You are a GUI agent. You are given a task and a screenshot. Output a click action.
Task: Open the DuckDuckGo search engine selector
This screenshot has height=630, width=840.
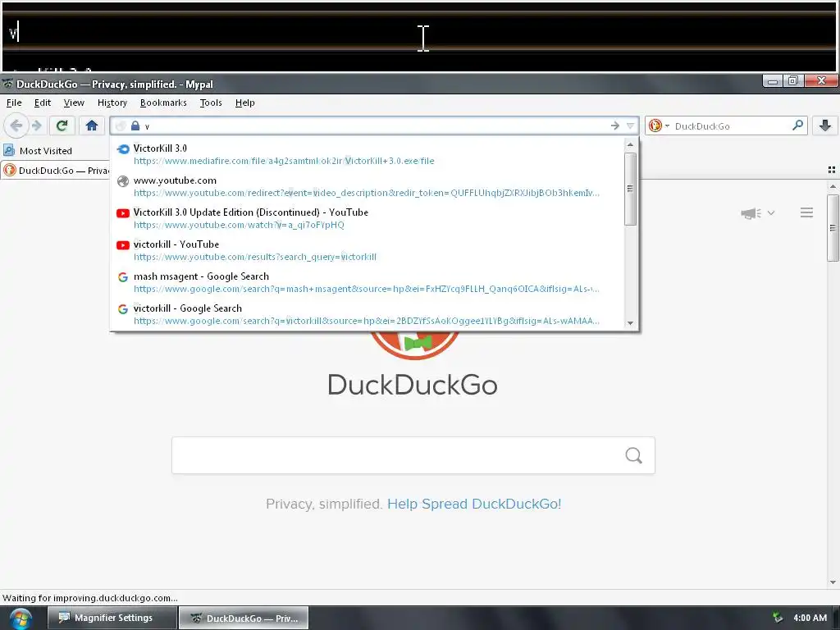tap(659, 126)
